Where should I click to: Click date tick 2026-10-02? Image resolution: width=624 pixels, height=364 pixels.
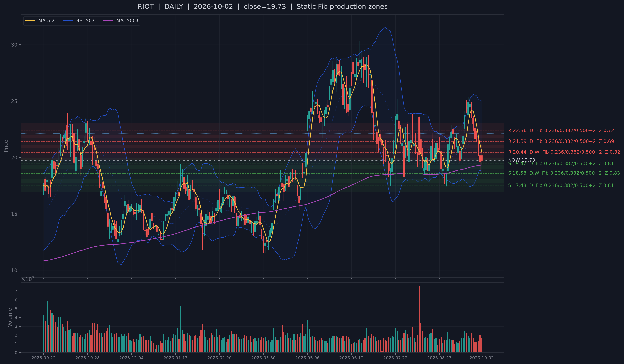point(482,358)
